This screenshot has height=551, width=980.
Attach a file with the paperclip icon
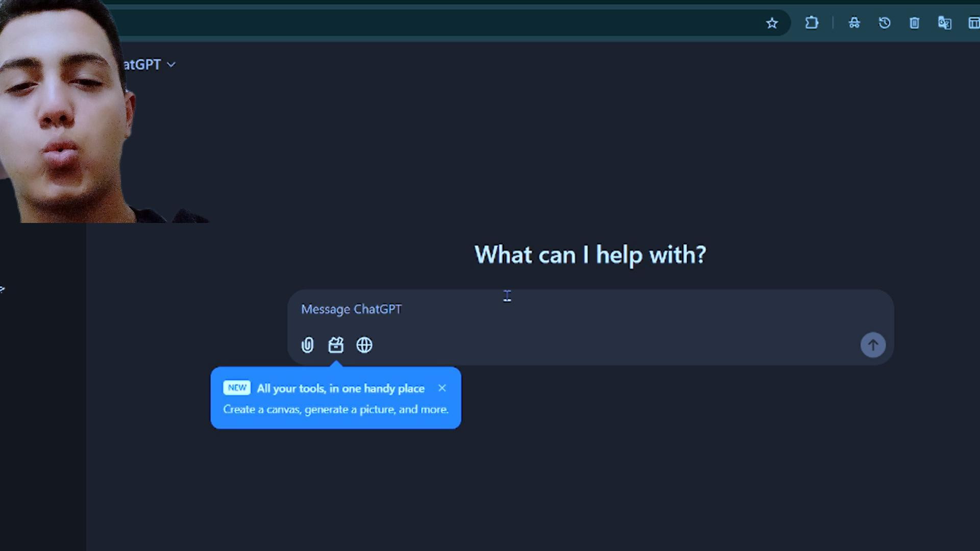(x=307, y=345)
